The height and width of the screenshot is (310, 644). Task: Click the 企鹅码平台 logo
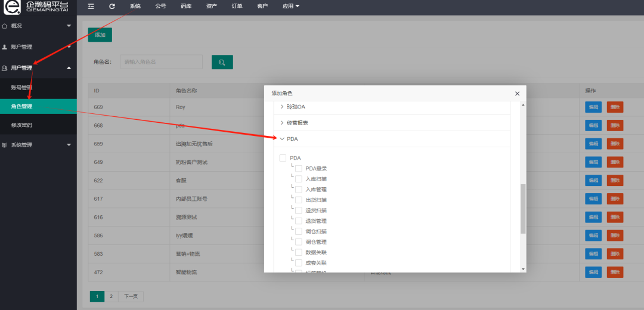click(x=38, y=8)
